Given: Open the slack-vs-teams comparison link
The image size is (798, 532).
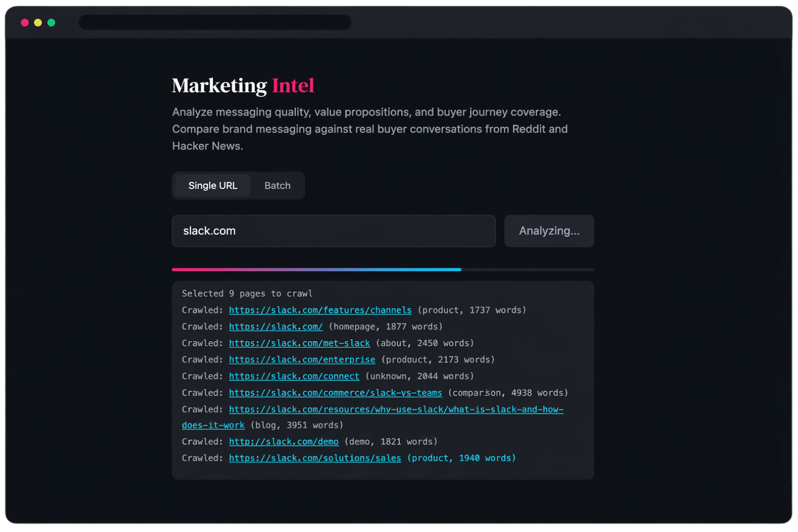Looking at the screenshot, I should pyautogui.click(x=335, y=393).
